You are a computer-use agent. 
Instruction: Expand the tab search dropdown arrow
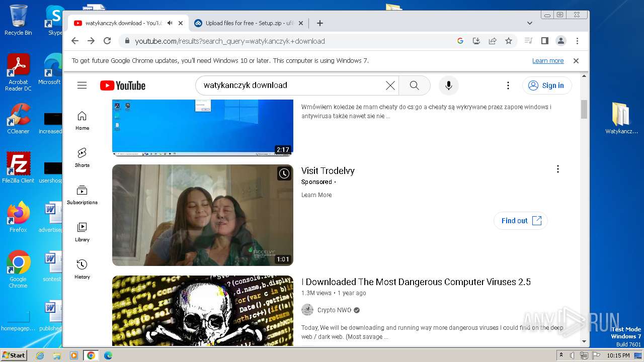[x=529, y=23]
